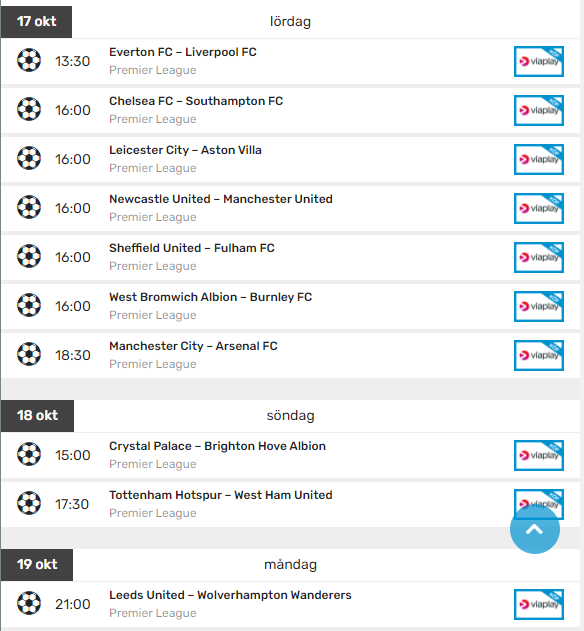
Task: Open Viaplay icon next to Chelsea FC – Southampton FC
Action: pos(539,110)
